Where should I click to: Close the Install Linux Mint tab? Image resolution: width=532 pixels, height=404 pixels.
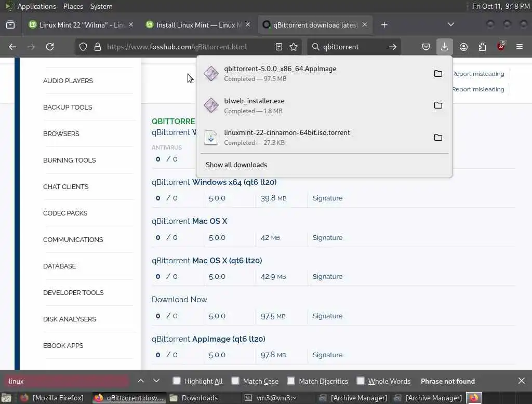pyautogui.click(x=248, y=25)
